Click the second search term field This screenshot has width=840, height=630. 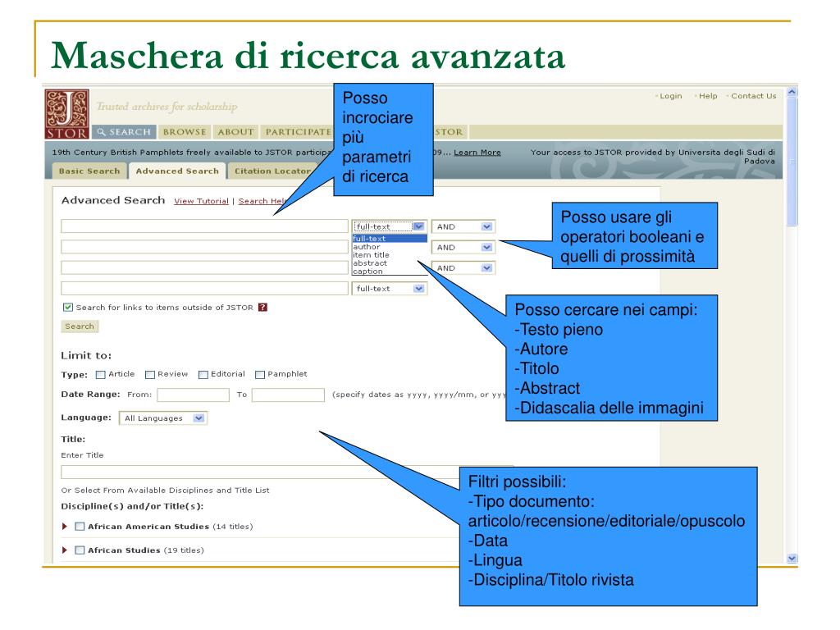tap(204, 246)
